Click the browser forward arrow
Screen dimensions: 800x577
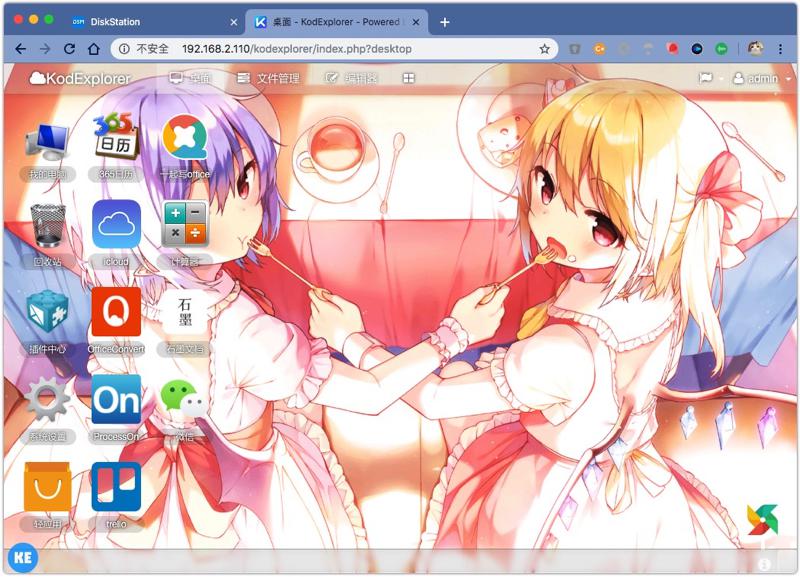point(45,49)
